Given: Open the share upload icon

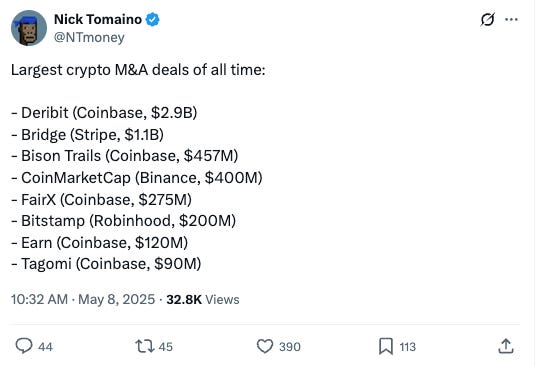Looking at the screenshot, I should (x=506, y=346).
